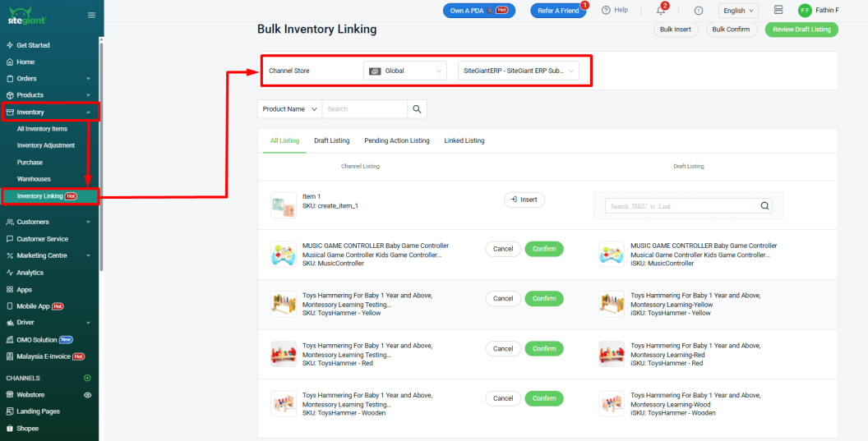This screenshot has height=441, width=868.
Task: Click the search magnifier button beside Product Name
Action: point(417,109)
